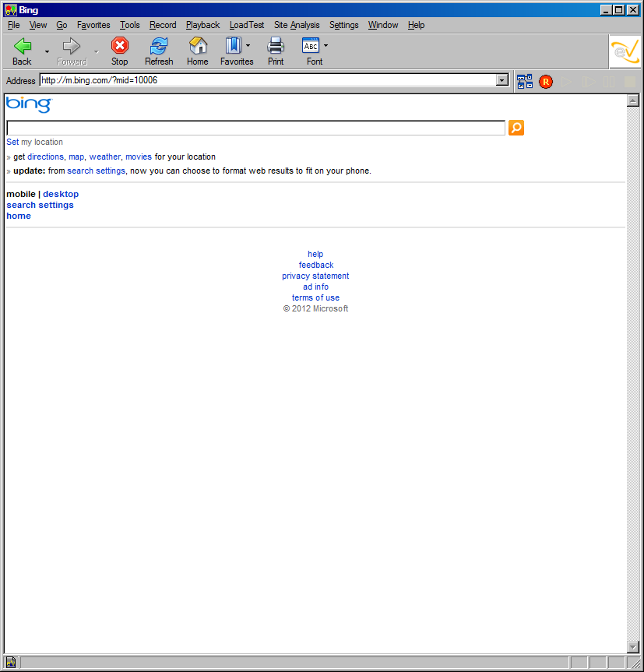Follow the map link
Viewport: 644px width, 672px height.
pos(76,157)
